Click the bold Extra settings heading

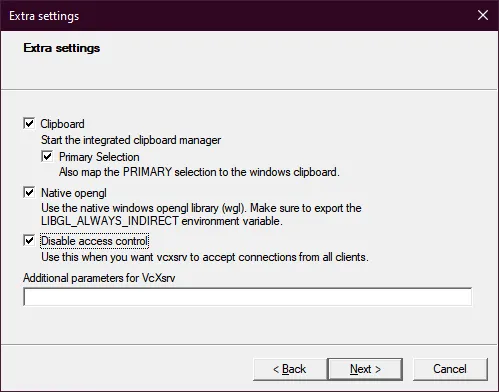point(62,48)
